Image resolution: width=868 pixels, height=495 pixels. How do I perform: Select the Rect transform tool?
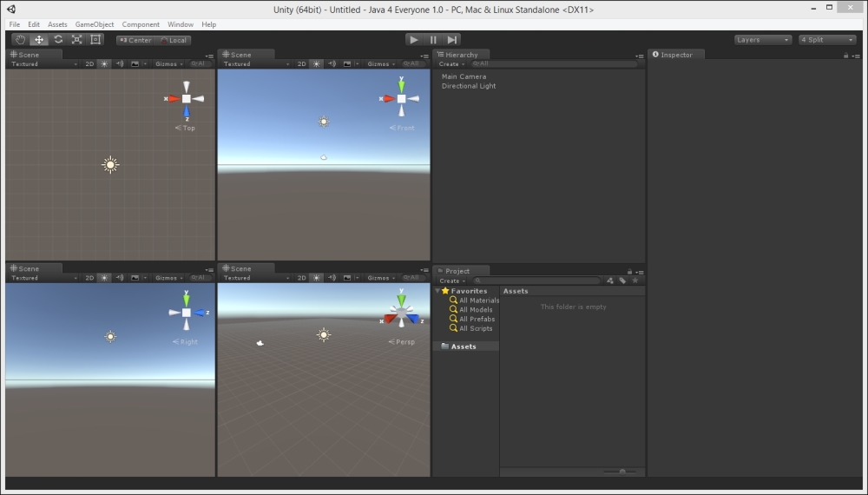pos(95,40)
